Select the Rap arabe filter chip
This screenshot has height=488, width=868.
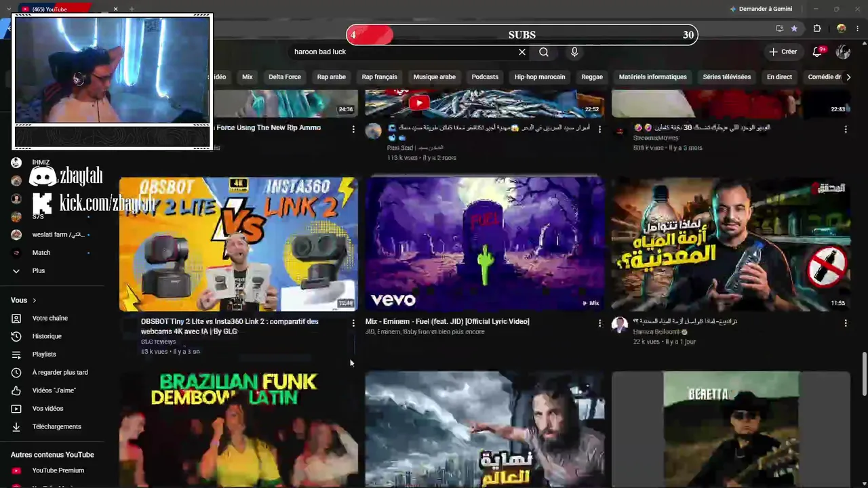(332, 77)
